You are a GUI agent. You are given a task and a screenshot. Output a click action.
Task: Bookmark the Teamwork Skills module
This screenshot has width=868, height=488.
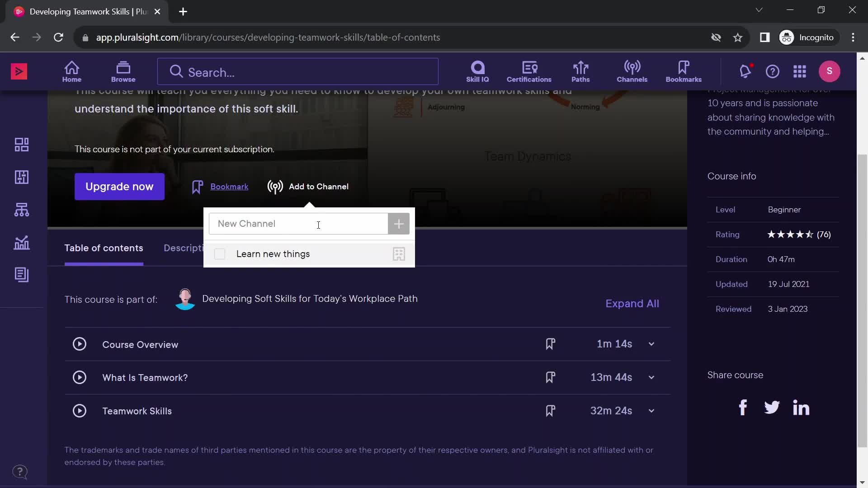point(550,411)
